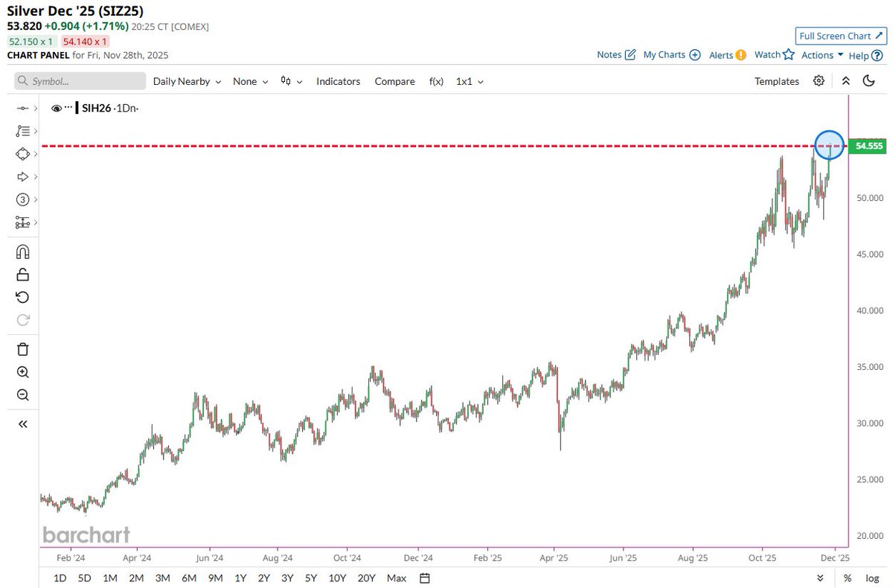The image size is (893, 588).
Task: Open the Compare menu
Action: point(394,81)
